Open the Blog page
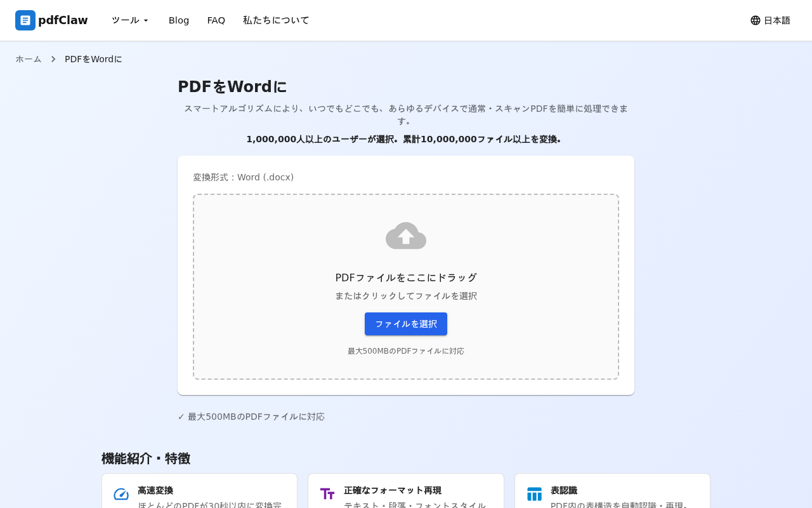The width and height of the screenshot is (812, 508). pyautogui.click(x=178, y=20)
